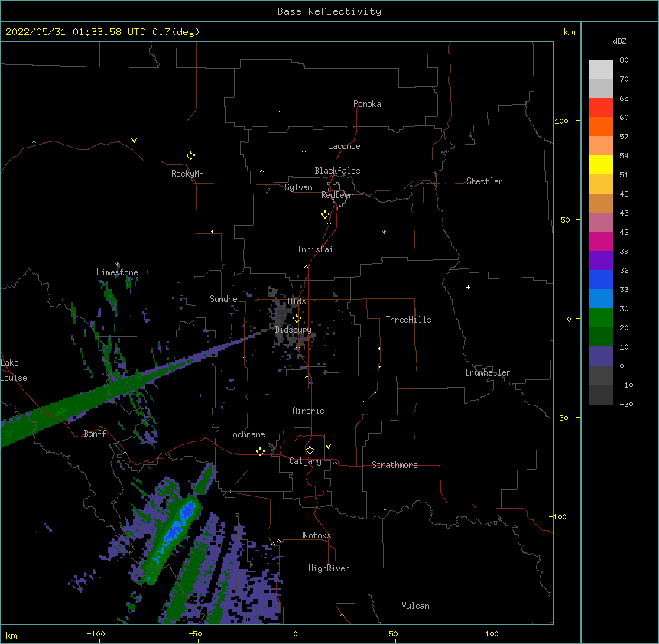The width and height of the screenshot is (659, 644).
Task: Click the Lacombe city label
Action: pyautogui.click(x=344, y=146)
